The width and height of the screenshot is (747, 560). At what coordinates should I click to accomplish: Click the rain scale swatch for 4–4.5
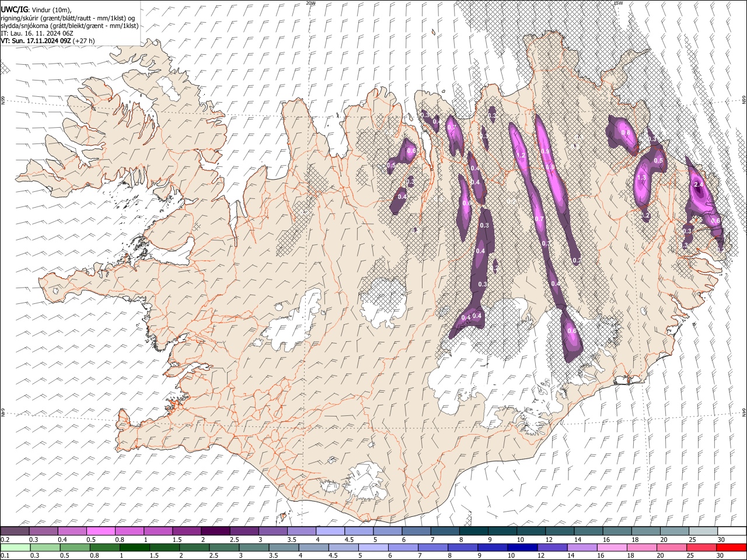click(x=313, y=548)
